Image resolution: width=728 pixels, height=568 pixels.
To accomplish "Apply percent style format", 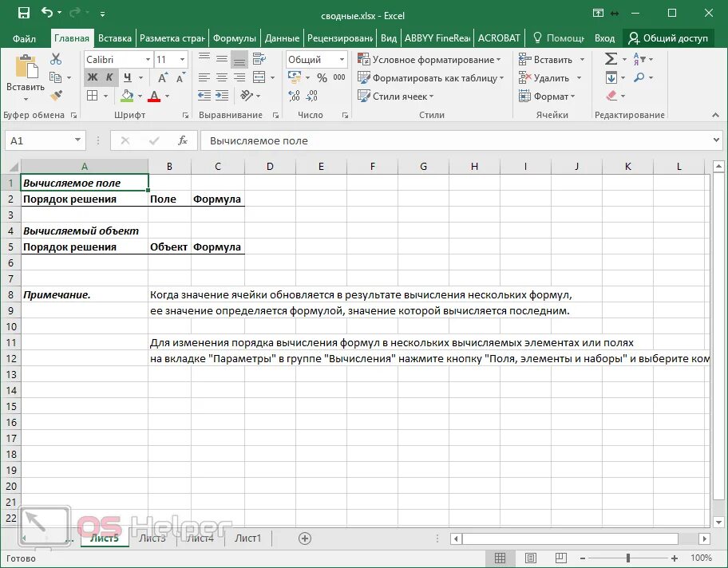I will click(322, 77).
